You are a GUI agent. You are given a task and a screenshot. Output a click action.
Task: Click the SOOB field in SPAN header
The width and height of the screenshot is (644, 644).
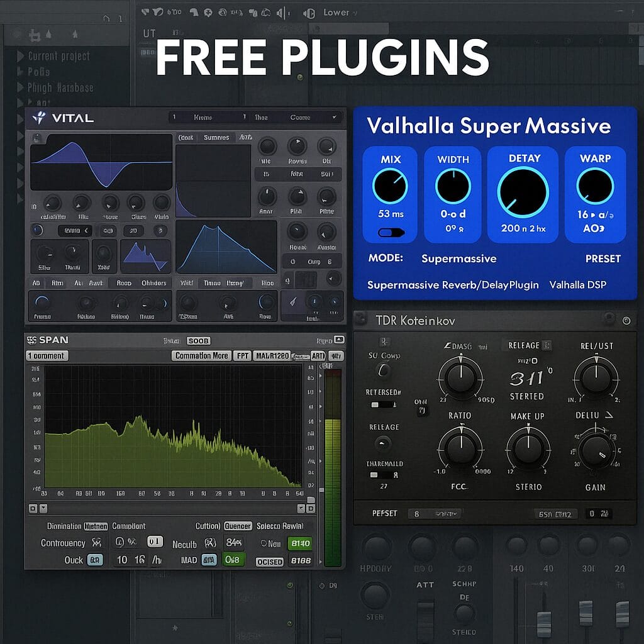198,341
